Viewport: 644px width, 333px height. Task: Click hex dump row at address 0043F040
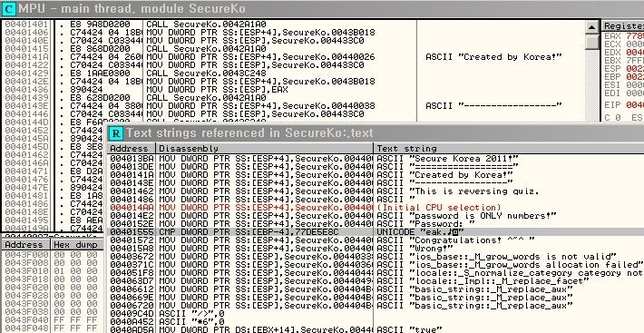coord(53,320)
